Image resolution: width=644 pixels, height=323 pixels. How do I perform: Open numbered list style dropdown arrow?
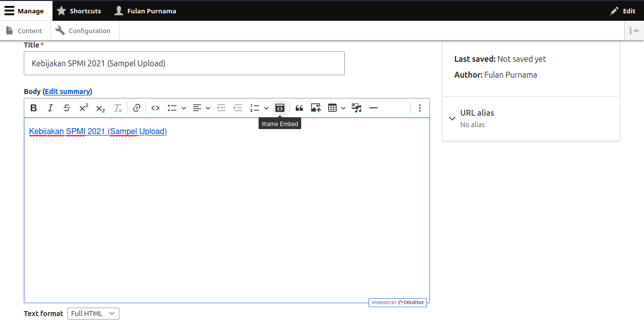coord(267,108)
